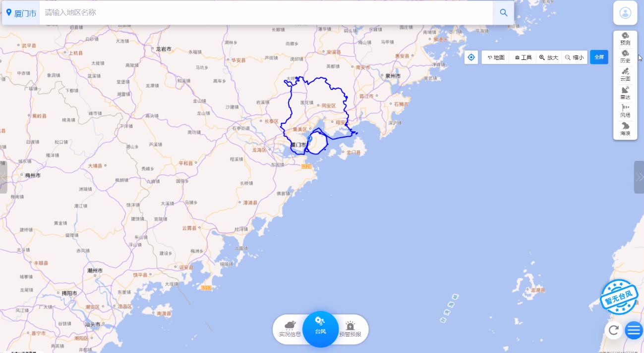Toggle the 风场 wind field layer
This screenshot has height=353, width=644.
(x=625, y=111)
